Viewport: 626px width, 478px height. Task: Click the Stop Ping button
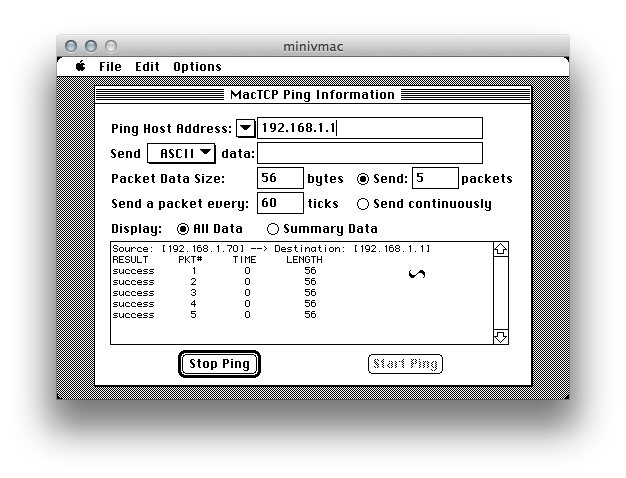(x=219, y=364)
